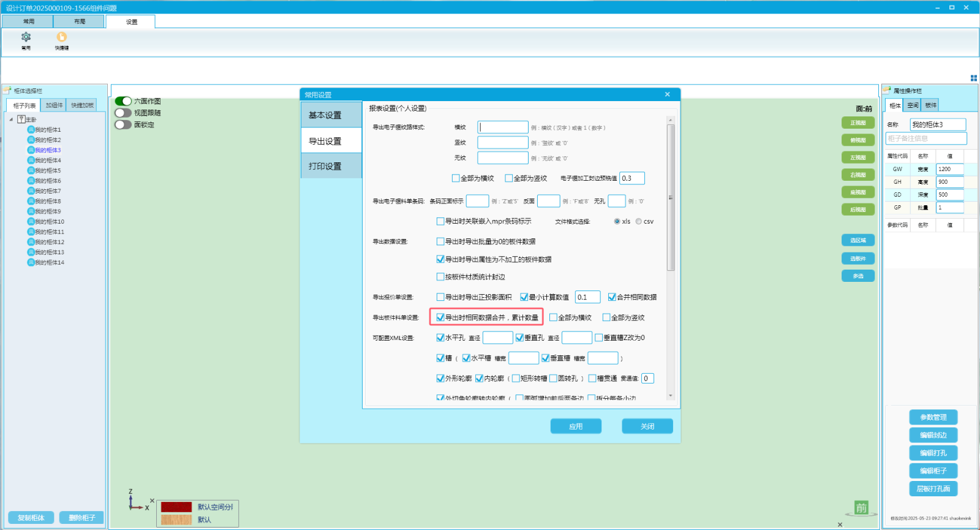
Task: Uncheck 导出时相同数据合并，累计数量
Action: [x=440, y=317]
